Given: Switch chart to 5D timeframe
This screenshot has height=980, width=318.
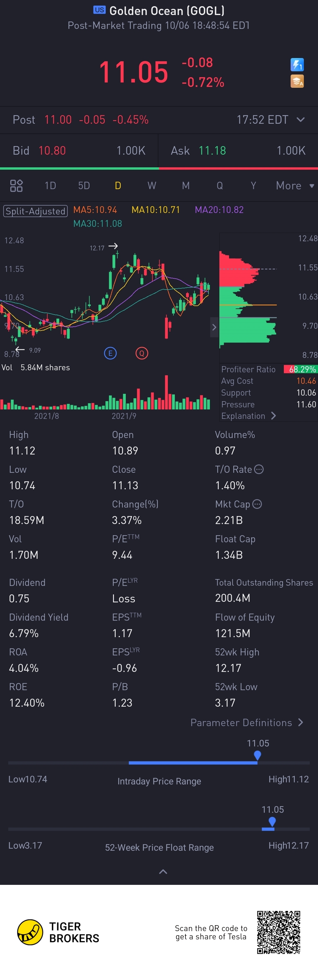Looking at the screenshot, I should [84, 186].
